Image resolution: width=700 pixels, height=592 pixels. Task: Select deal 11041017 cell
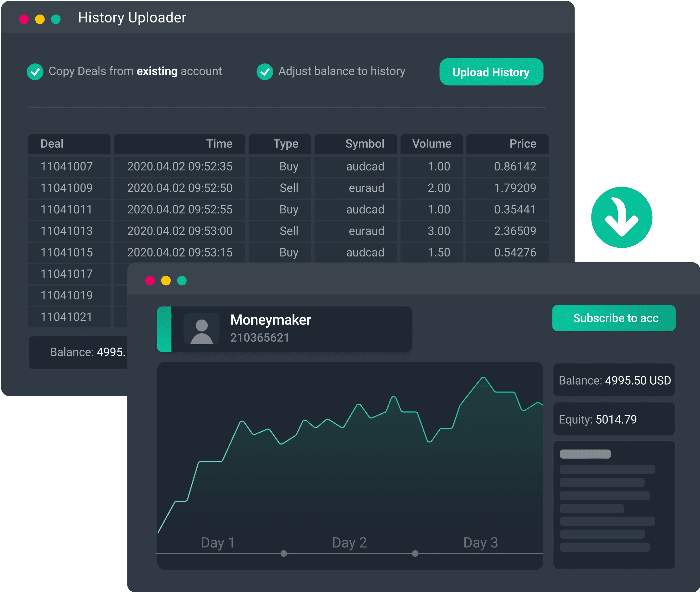click(x=69, y=274)
